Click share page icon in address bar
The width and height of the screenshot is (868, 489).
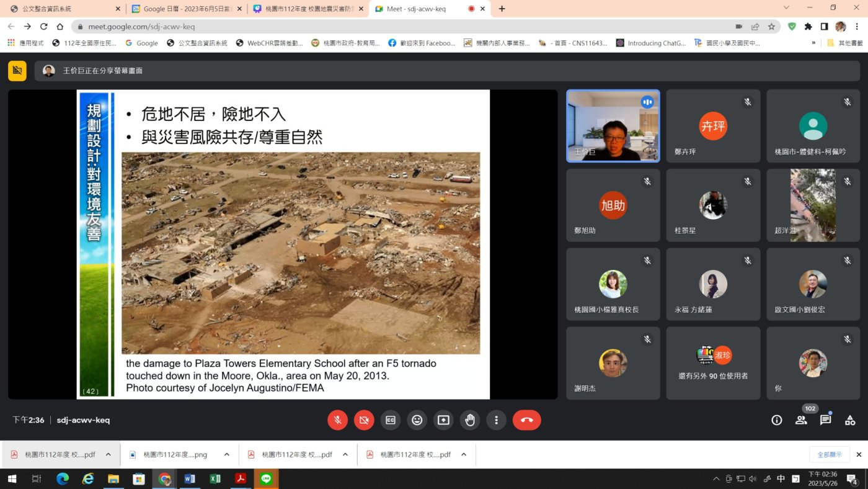tap(755, 27)
